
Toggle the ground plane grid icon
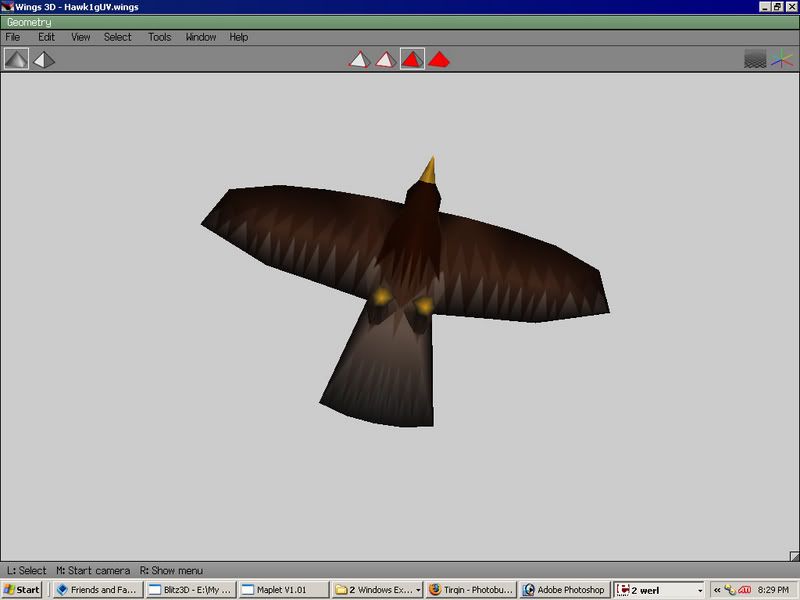click(x=755, y=59)
